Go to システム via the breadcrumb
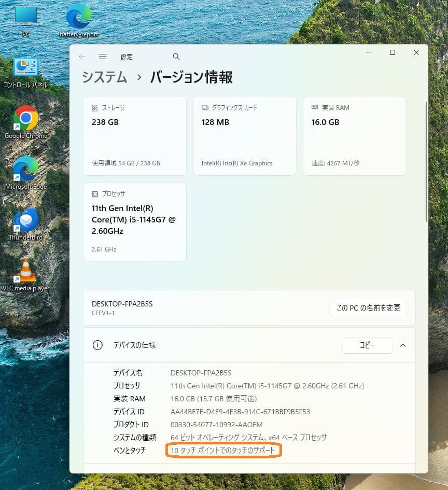 (104, 77)
